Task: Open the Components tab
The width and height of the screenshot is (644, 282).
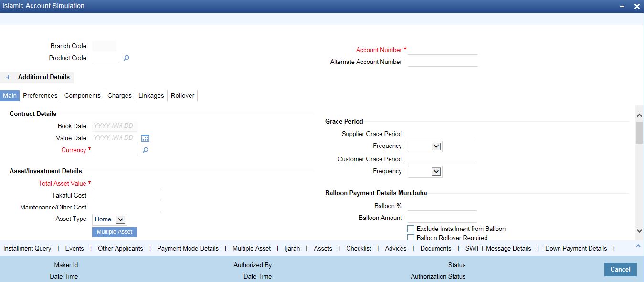Action: [83, 95]
